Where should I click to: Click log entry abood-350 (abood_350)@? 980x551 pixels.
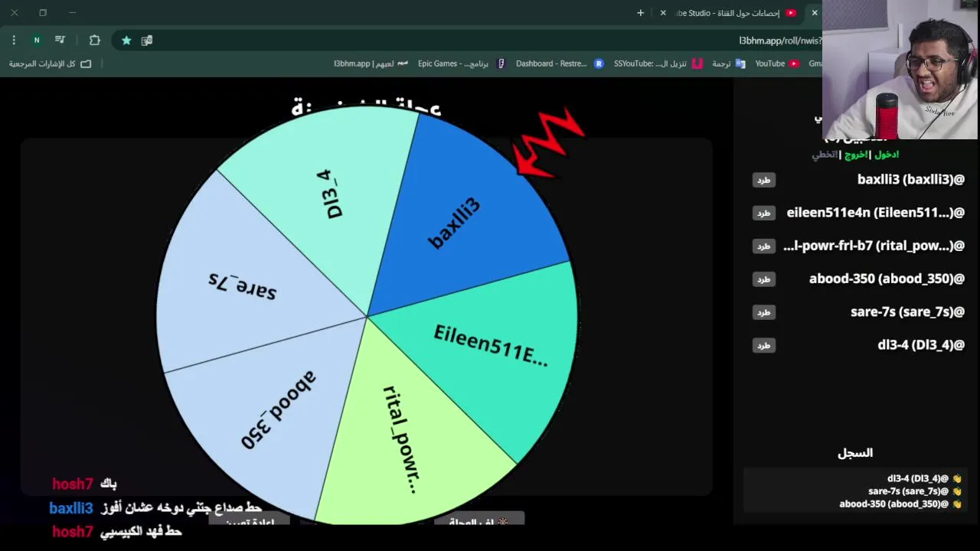[894, 504]
